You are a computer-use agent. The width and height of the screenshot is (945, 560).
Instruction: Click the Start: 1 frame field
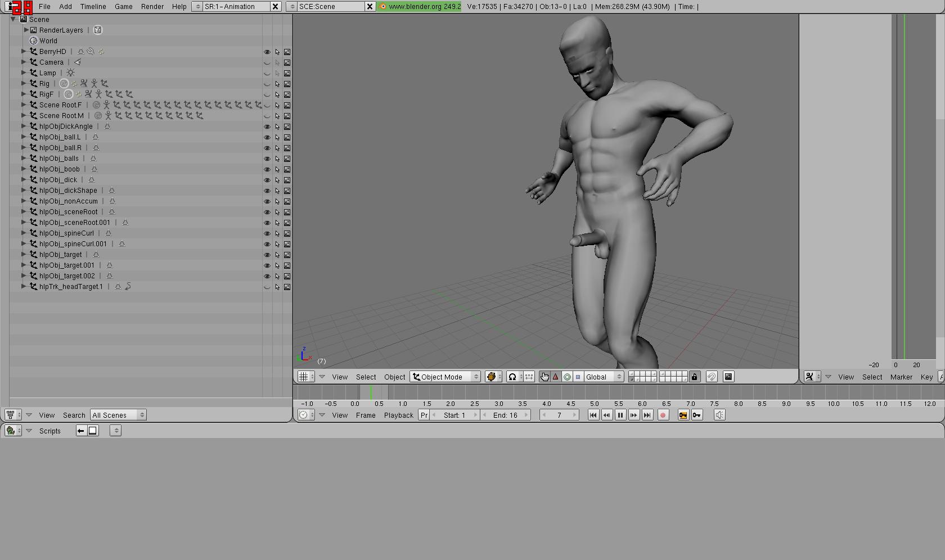click(x=454, y=415)
